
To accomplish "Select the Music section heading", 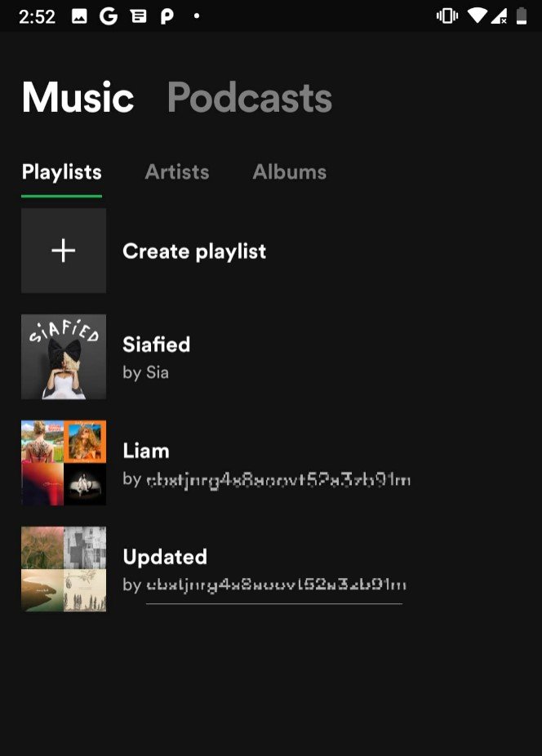I will tap(78, 98).
